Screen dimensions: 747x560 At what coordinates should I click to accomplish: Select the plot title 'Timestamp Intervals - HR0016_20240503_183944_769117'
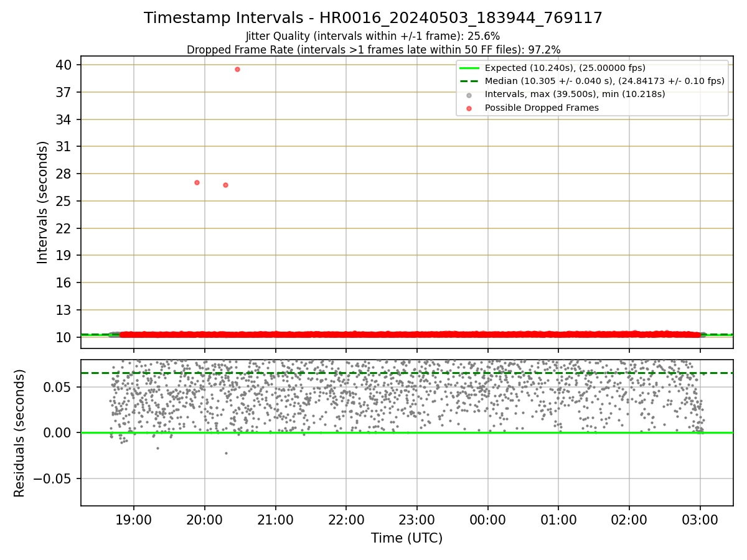tap(373, 18)
